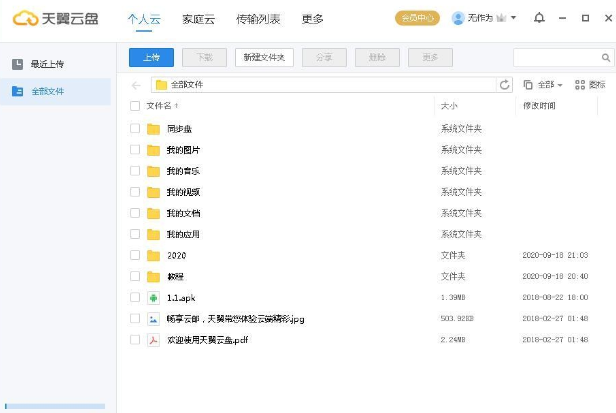This screenshot has height=413, width=616.
Task: Check the 教程 folder checkbox
Action: tap(135, 276)
